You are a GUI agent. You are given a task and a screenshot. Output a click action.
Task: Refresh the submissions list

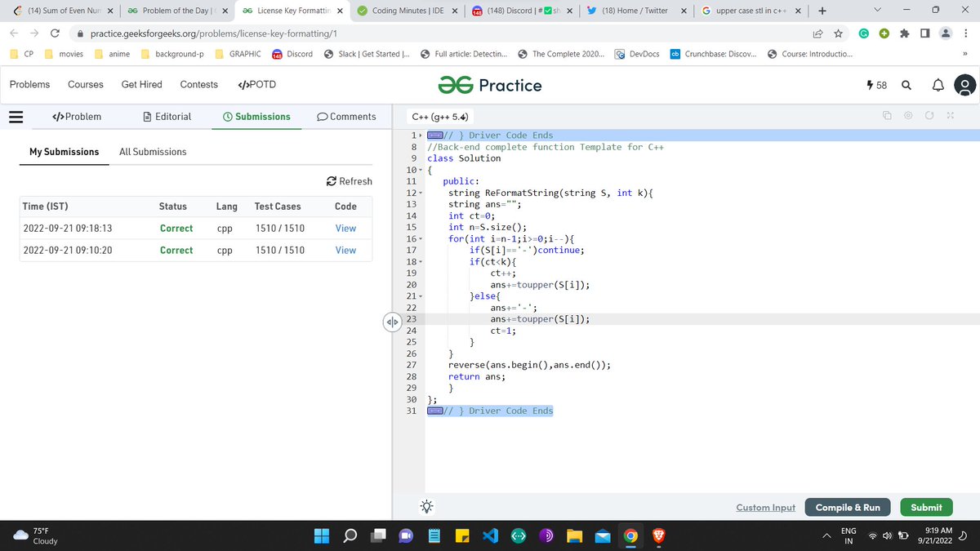349,181
